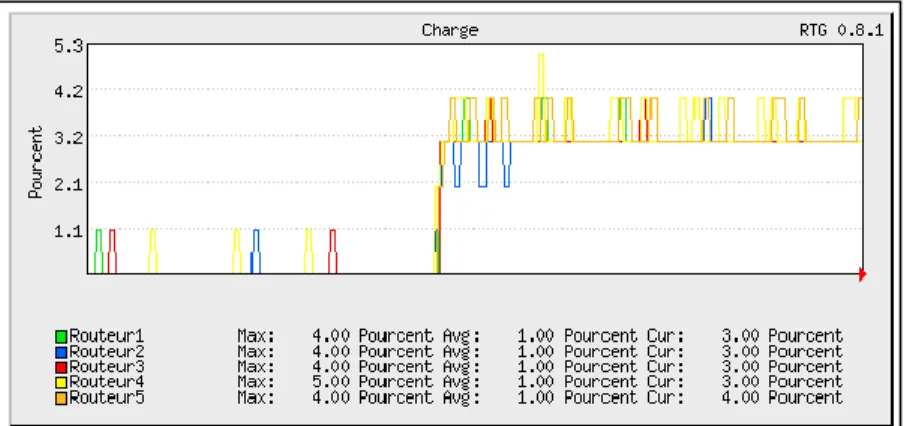Click the Pourcent vertical axis label

tap(36, 163)
